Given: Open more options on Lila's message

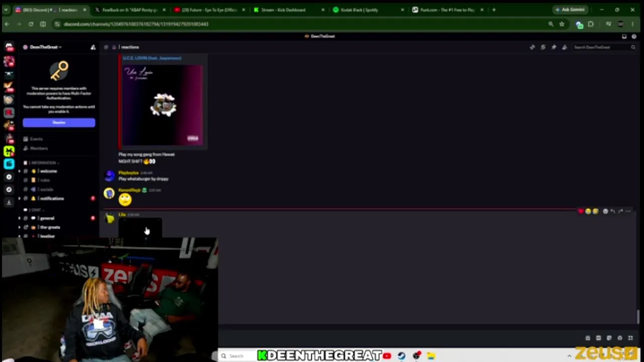Looking at the screenshot, I should 628,211.
